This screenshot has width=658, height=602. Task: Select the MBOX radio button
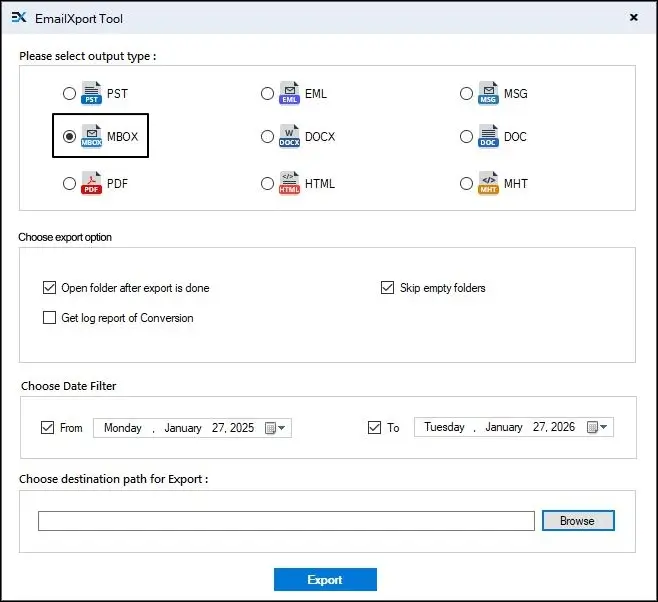[69, 136]
